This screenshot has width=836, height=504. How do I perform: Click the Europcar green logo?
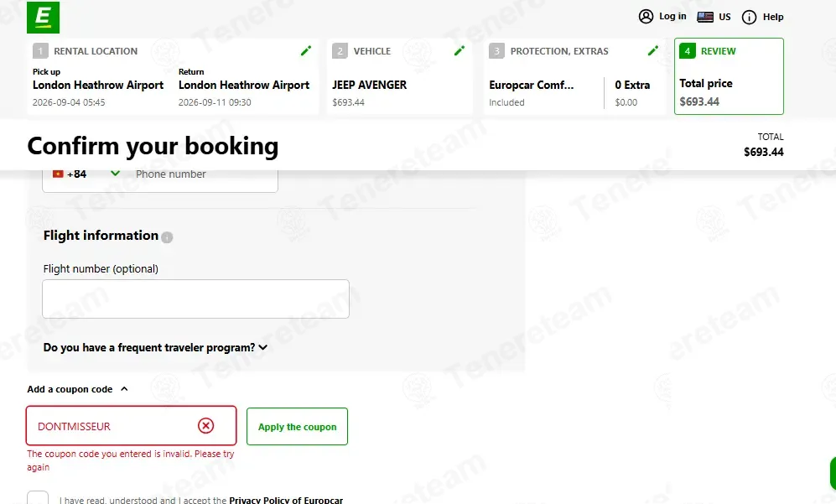click(x=44, y=17)
